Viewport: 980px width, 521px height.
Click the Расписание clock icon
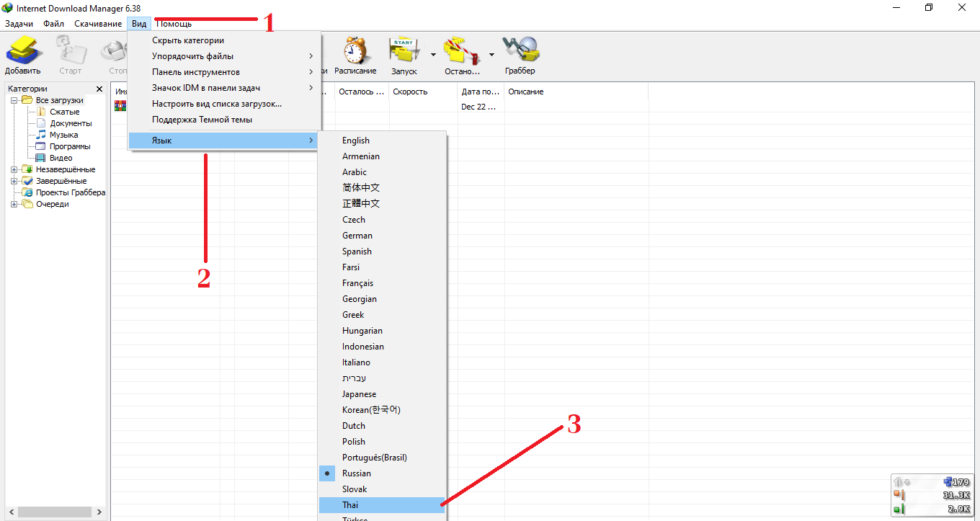(355, 50)
